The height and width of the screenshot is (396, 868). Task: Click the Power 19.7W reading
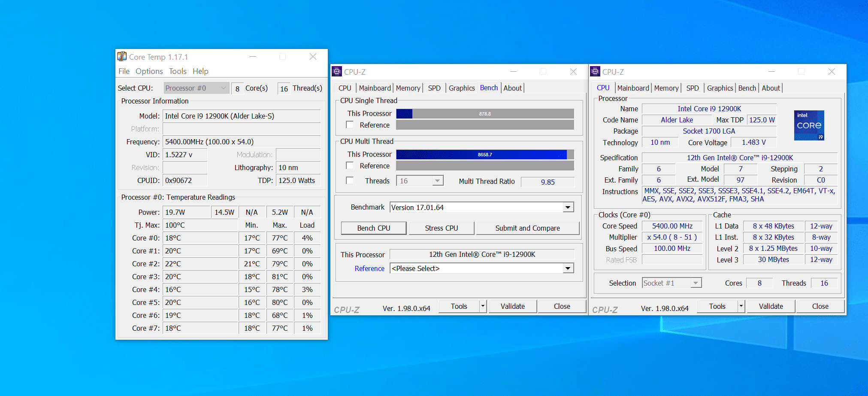click(x=186, y=212)
